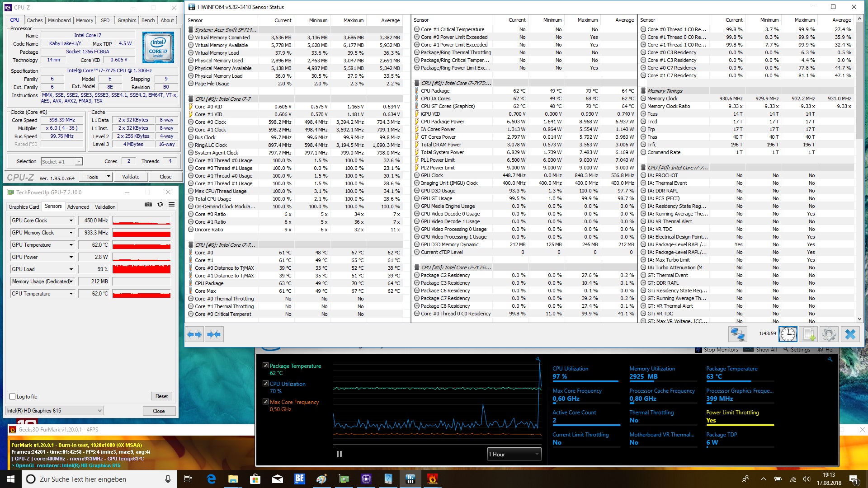This screenshot has height=488, width=868.
Task: Click the CPU-Z purple chip taskbar icon
Action: point(366,479)
